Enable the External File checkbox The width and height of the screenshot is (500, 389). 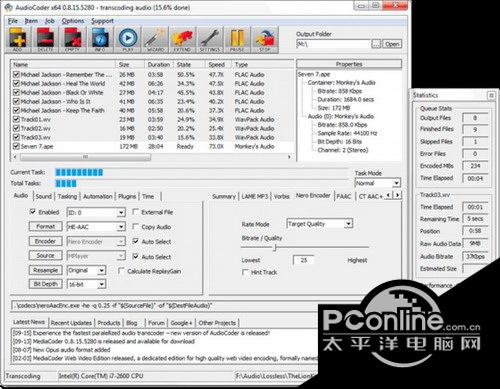point(135,212)
